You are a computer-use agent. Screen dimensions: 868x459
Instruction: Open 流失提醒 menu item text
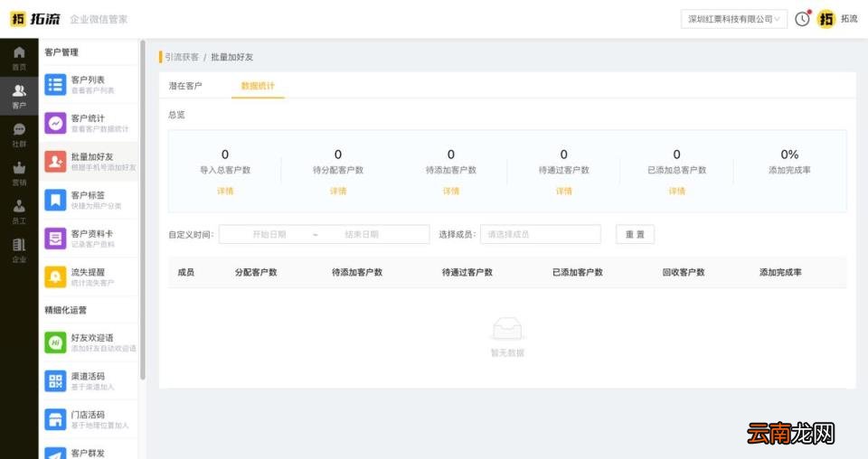coord(88,272)
